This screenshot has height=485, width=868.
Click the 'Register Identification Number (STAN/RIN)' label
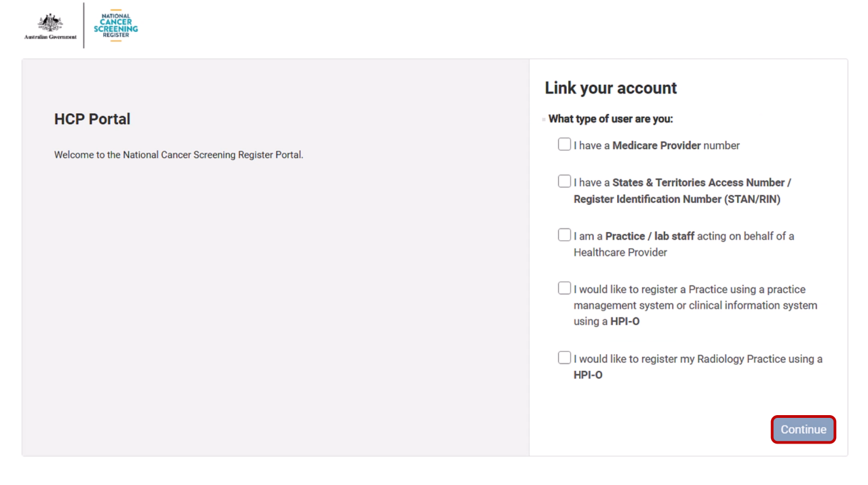677,199
